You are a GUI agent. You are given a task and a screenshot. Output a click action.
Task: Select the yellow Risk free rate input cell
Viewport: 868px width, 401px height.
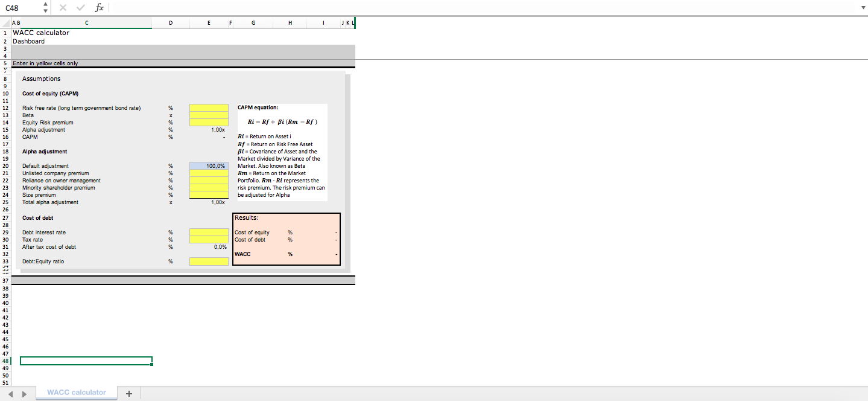point(208,107)
